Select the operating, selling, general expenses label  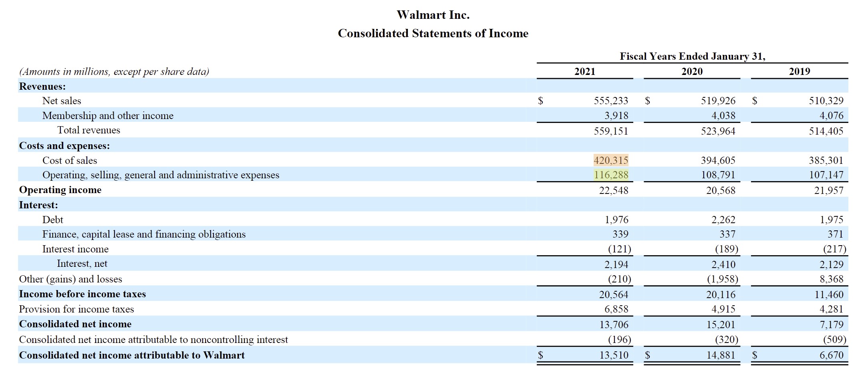click(161, 175)
